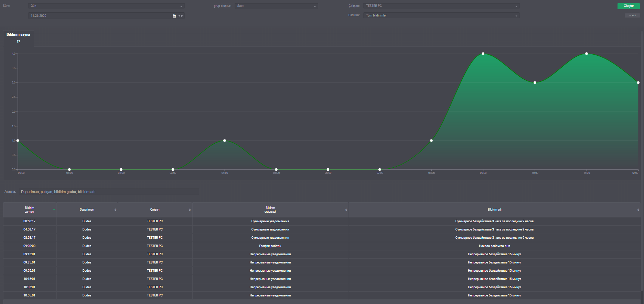Click the Начало рабочего дня notification cell
The height and width of the screenshot is (304, 644).
(495, 246)
